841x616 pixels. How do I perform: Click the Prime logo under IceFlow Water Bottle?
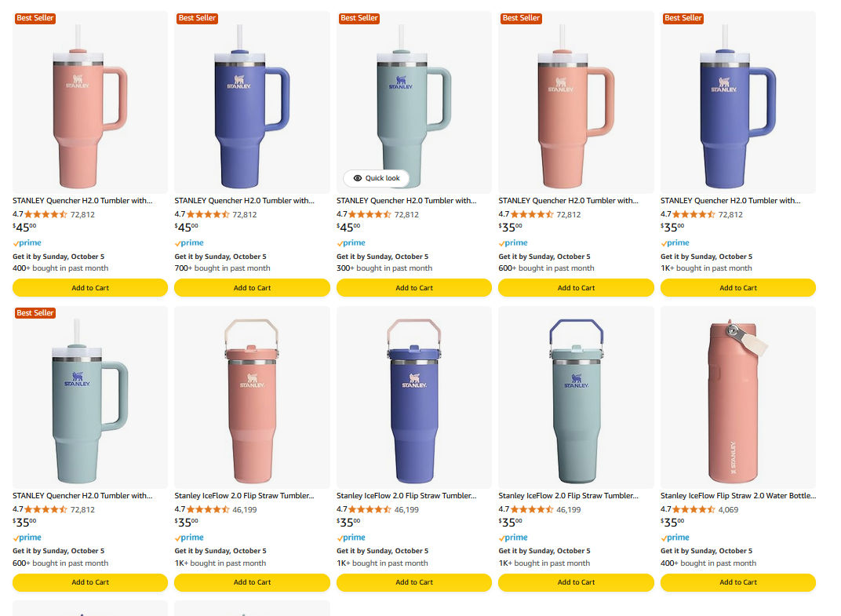pos(675,538)
